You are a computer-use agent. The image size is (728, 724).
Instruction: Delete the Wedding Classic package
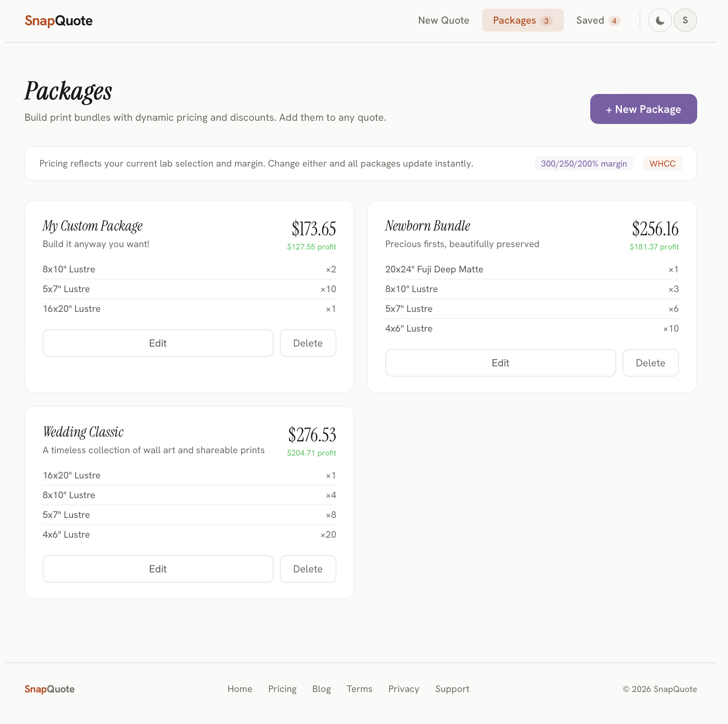pyautogui.click(x=308, y=569)
